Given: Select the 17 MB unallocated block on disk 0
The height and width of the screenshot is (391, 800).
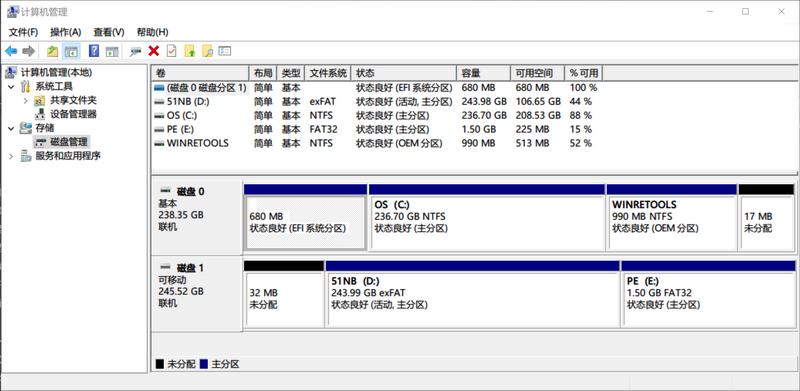Looking at the screenshot, I should (x=766, y=217).
